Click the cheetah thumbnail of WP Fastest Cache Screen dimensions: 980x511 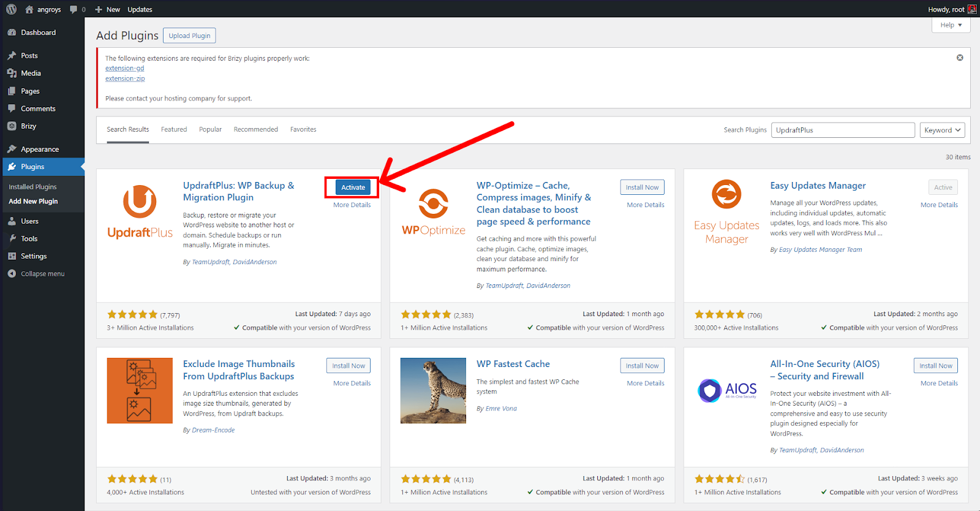click(433, 391)
